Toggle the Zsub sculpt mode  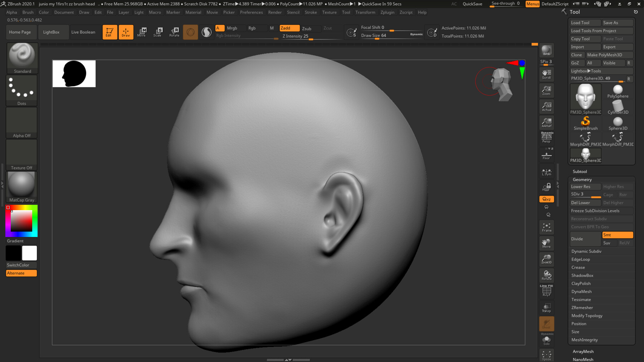(x=307, y=29)
